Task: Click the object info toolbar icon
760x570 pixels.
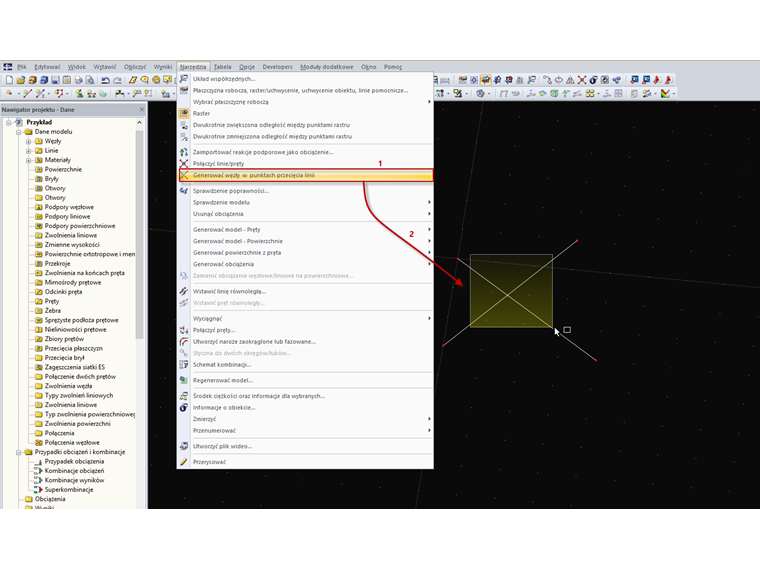Action: pos(594,79)
